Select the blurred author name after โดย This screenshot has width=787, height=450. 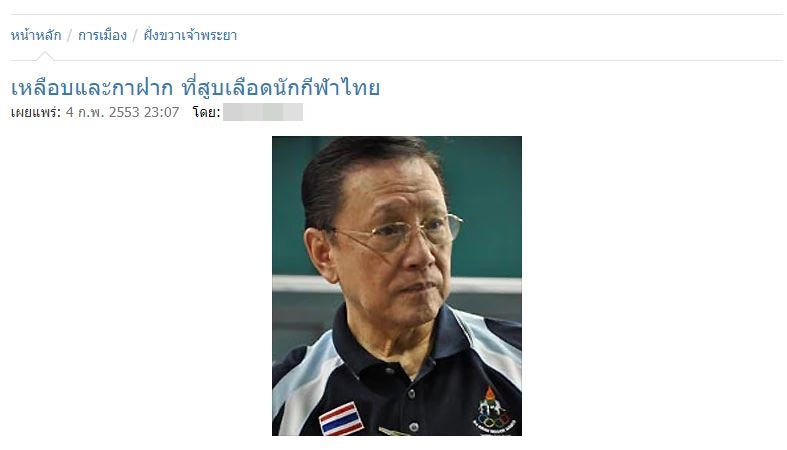tap(263, 112)
